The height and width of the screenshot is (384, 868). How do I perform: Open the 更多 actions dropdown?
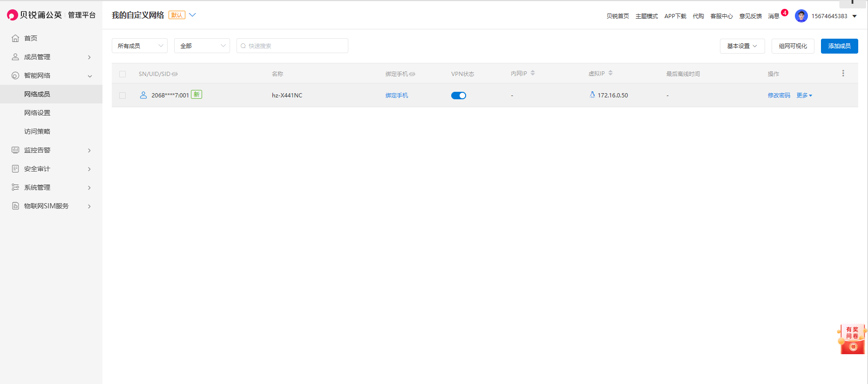(x=804, y=96)
